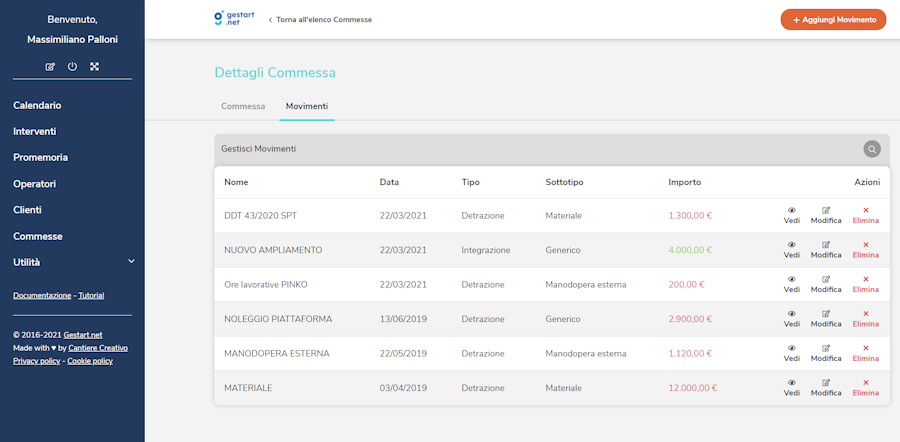View the MANODOPERA ESTERNA movement details
Image resolution: width=900 pixels, height=442 pixels.
(792, 353)
